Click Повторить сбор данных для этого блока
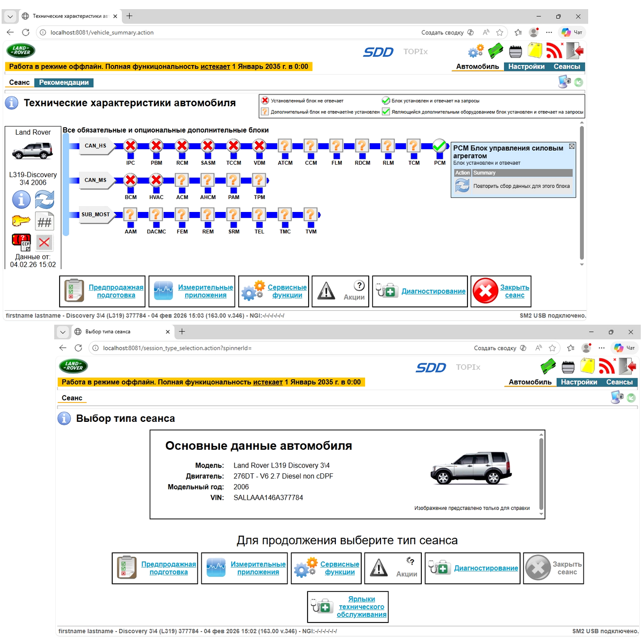This screenshot has width=644, height=644. tap(522, 186)
